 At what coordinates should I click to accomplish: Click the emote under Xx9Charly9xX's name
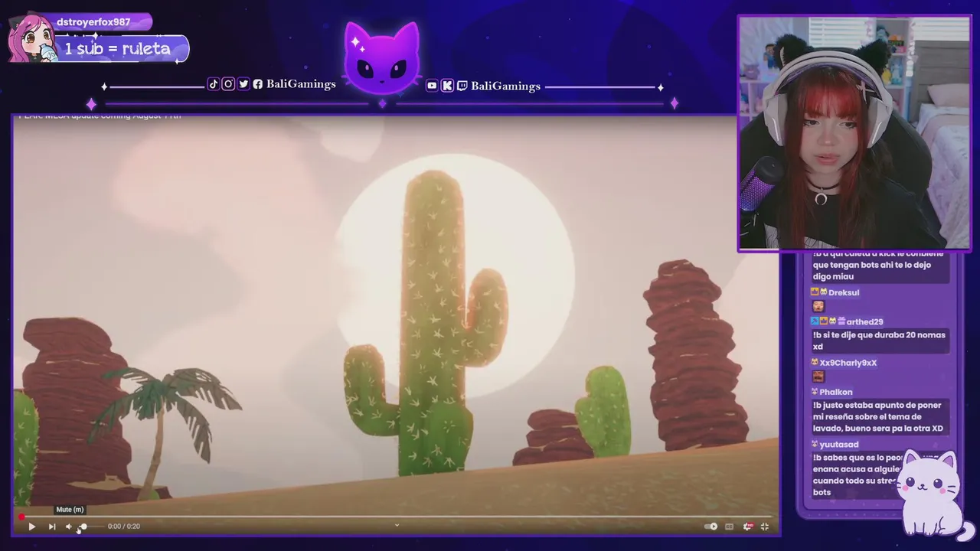click(x=818, y=377)
